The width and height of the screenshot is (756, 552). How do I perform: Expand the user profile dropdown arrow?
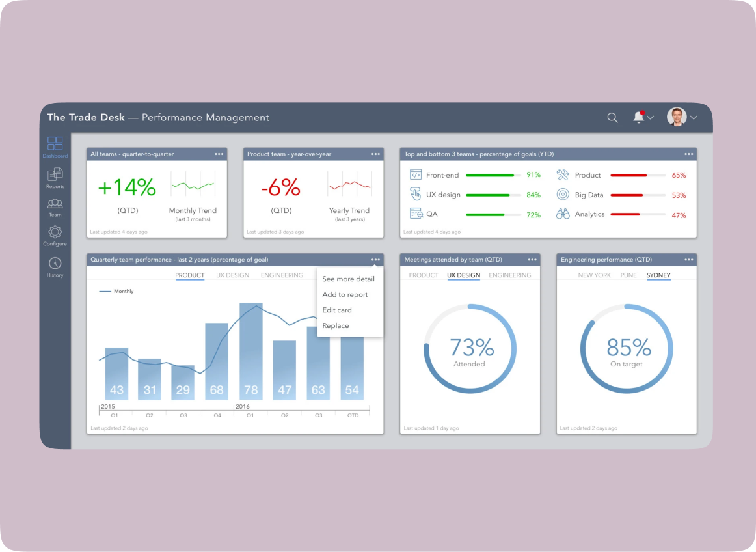pos(694,118)
